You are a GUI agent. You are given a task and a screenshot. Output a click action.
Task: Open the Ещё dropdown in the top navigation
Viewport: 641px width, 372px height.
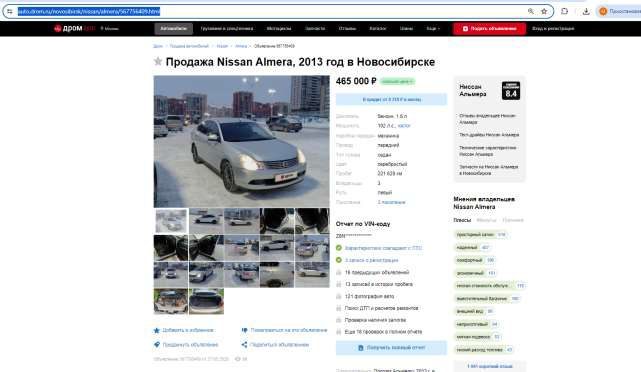tap(433, 29)
